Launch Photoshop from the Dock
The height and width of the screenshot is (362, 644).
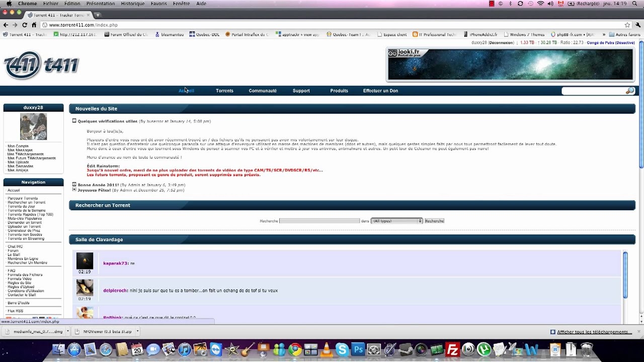[358, 349]
